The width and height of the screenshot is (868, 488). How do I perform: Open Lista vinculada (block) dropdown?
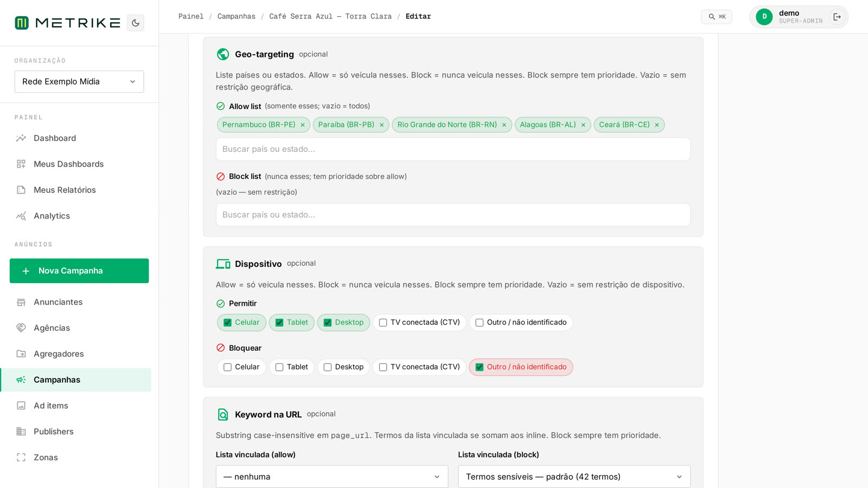574,477
